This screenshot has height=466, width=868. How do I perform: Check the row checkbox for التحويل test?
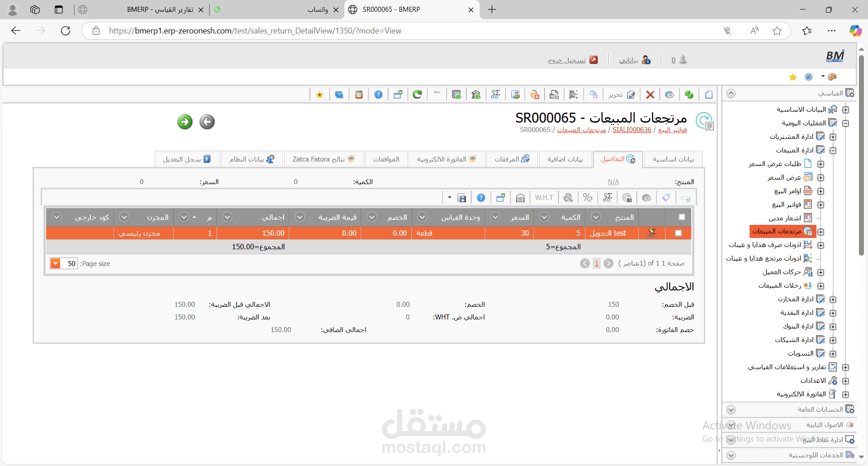(x=678, y=233)
